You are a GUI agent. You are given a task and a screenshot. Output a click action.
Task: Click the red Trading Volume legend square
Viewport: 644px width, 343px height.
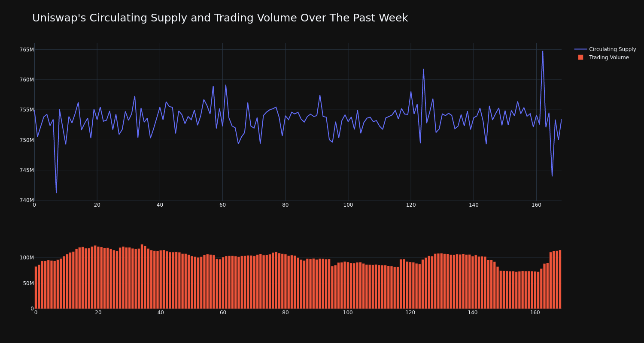click(x=580, y=57)
